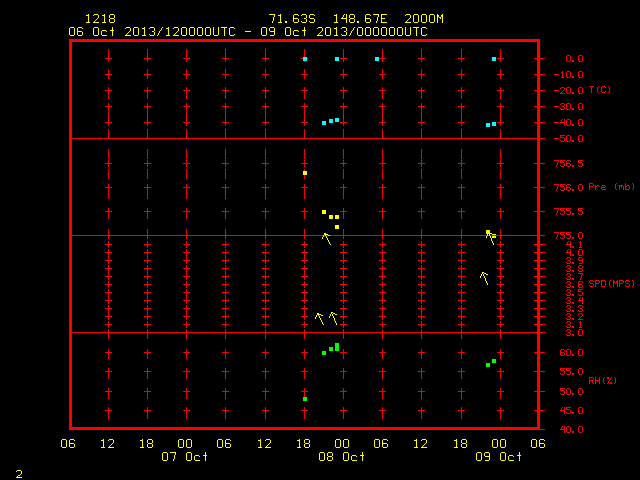Click the 40.0 humidity tick label
The image size is (640, 480).
[571, 429]
